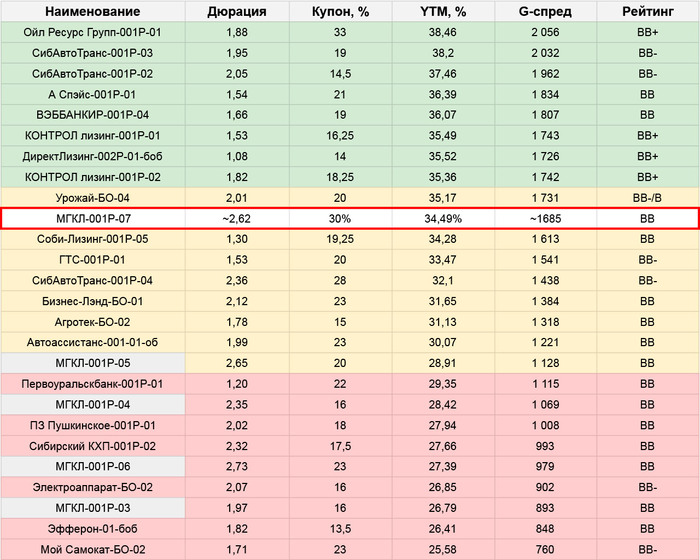Screen dimensions: 700x560
Task: Click the 'BB-/B' rating cell
Action: tap(648, 198)
